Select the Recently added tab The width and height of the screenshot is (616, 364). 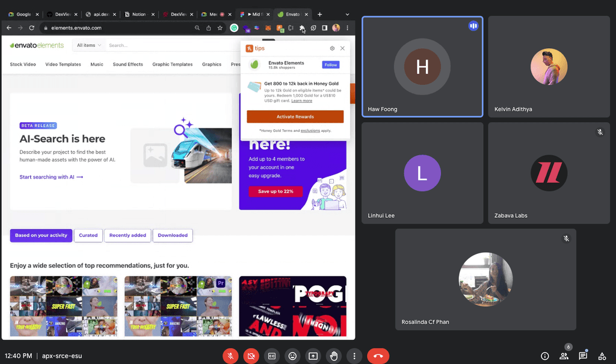(x=128, y=235)
